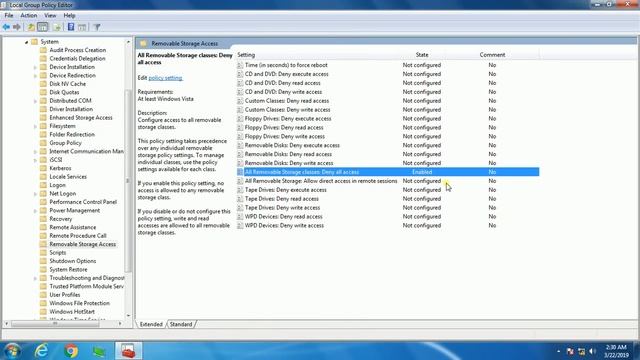
Task: Click the 'policy setting' edit link
Action: (x=165, y=78)
